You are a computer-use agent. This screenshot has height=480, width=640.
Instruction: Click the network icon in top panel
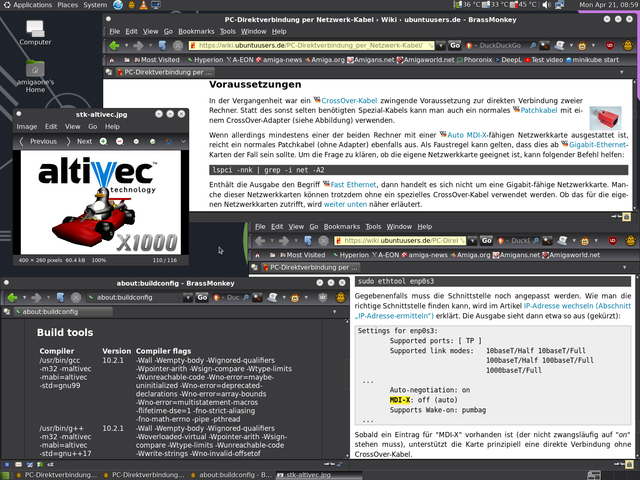(x=560, y=5)
